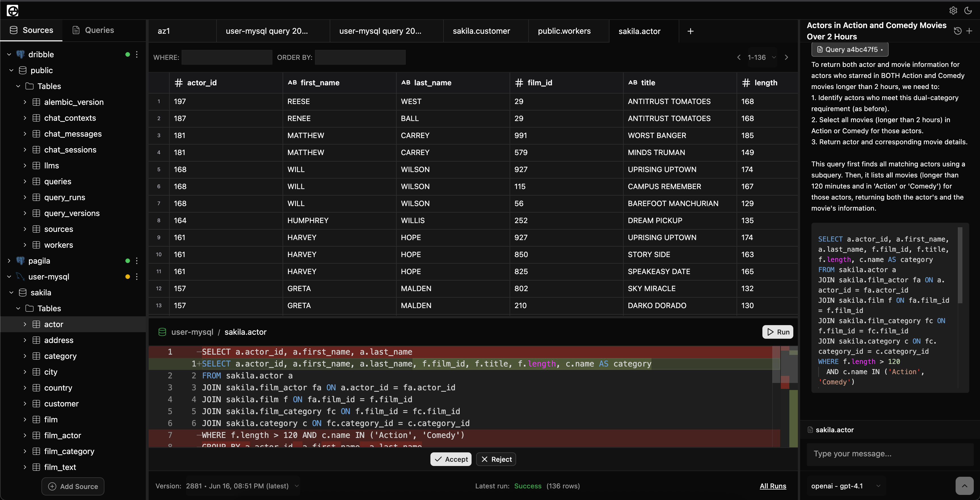Open pagila source options menu
Screen dimensions: 980x500
pos(136,261)
